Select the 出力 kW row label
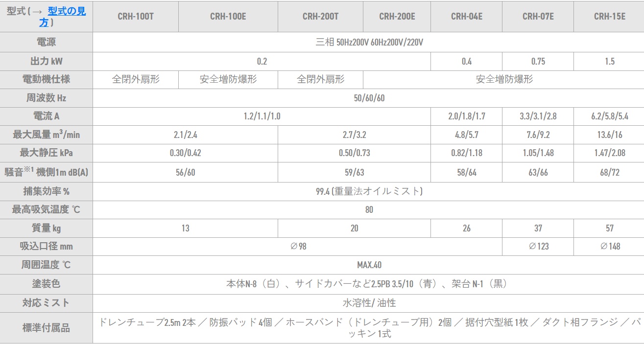The image size is (644, 344). pyautogui.click(x=46, y=61)
